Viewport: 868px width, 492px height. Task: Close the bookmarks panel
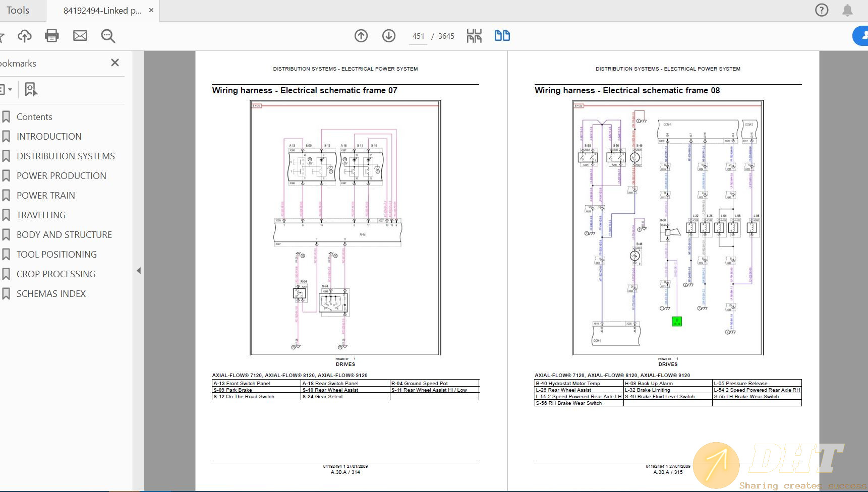(x=115, y=63)
